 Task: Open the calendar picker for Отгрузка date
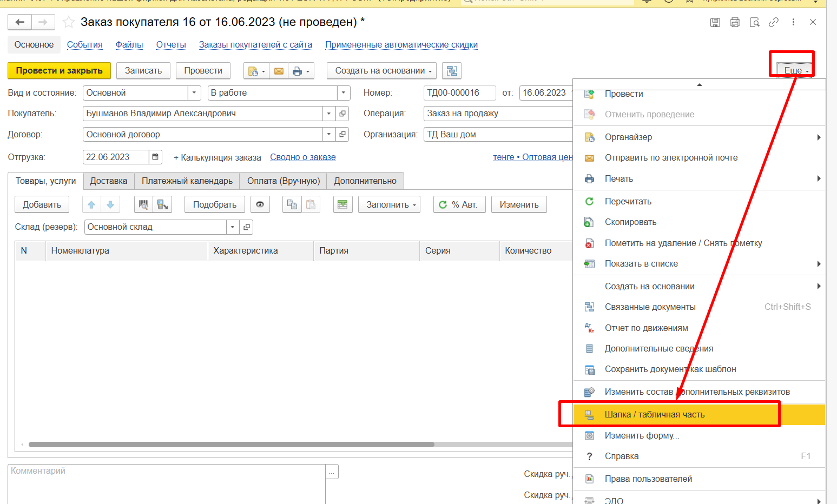tap(155, 157)
